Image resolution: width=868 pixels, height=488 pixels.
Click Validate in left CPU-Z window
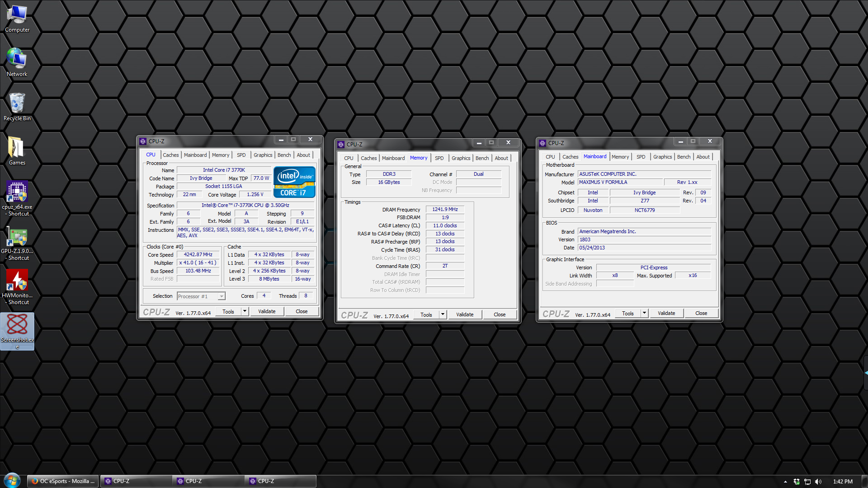pos(267,311)
